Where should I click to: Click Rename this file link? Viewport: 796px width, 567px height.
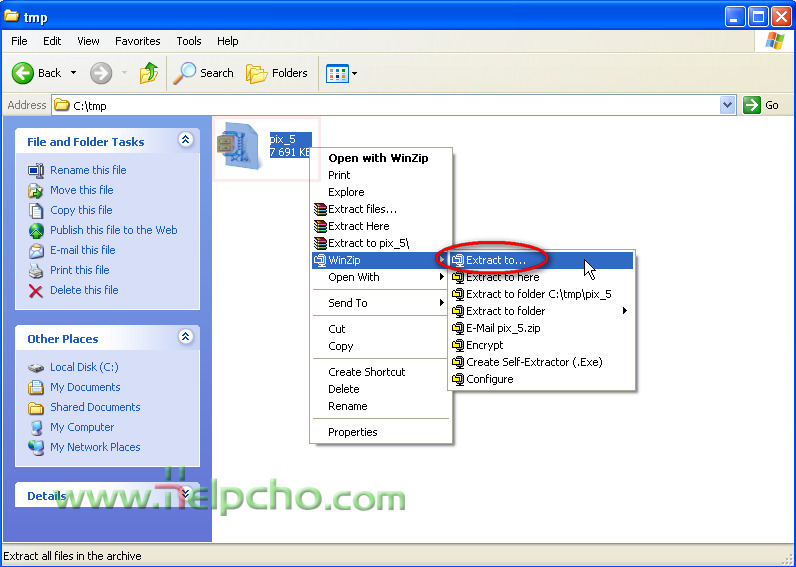[x=88, y=170]
